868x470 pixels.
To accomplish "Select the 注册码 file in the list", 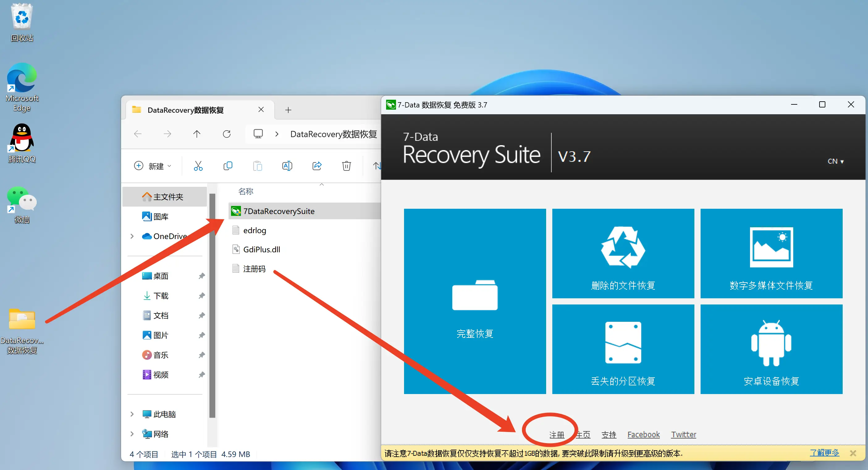I will click(x=254, y=269).
